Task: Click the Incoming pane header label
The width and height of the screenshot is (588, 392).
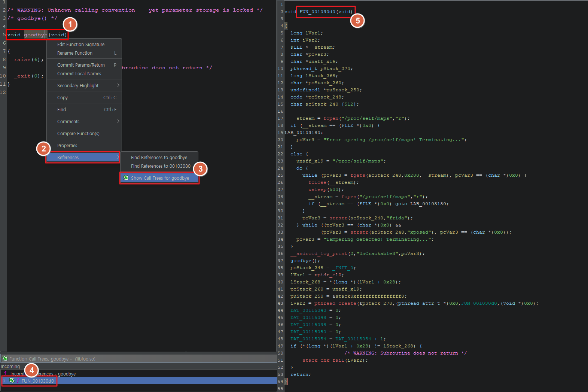Action: pyautogui.click(x=10, y=367)
